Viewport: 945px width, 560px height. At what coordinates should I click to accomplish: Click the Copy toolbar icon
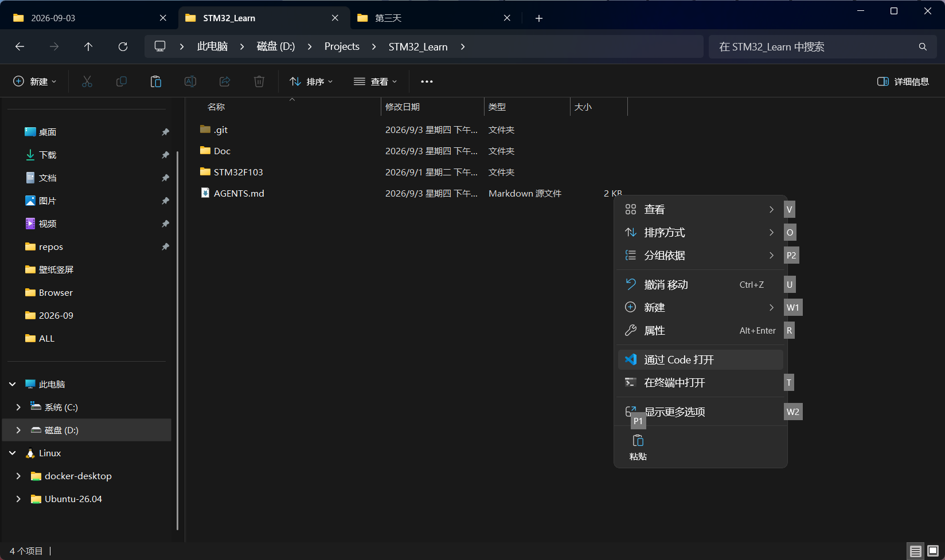pos(122,81)
